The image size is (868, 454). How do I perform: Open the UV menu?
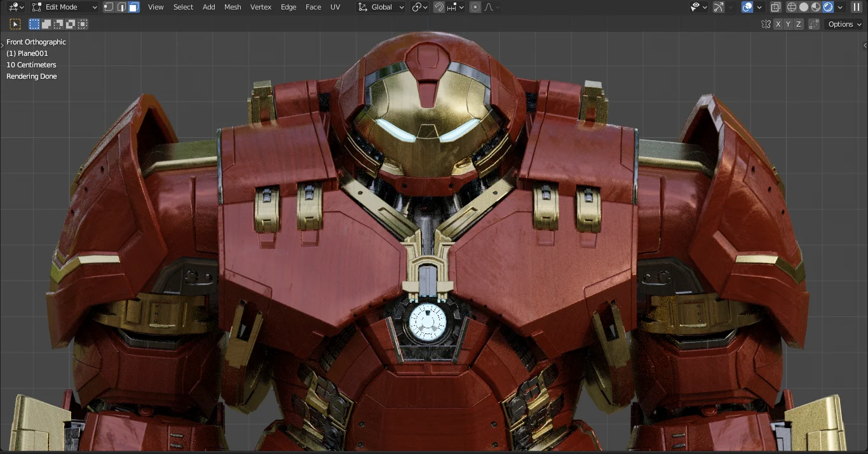(x=335, y=7)
